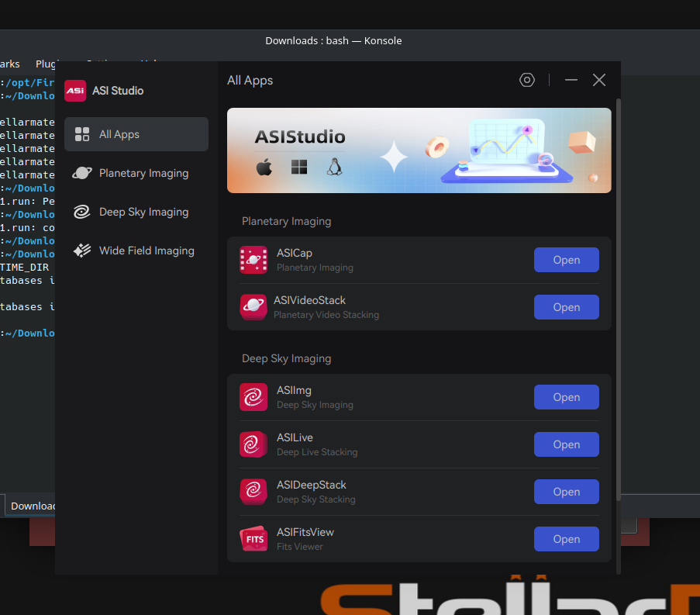Click the Planetary Imaging section heading
The height and width of the screenshot is (615, 700).
pyautogui.click(x=287, y=222)
